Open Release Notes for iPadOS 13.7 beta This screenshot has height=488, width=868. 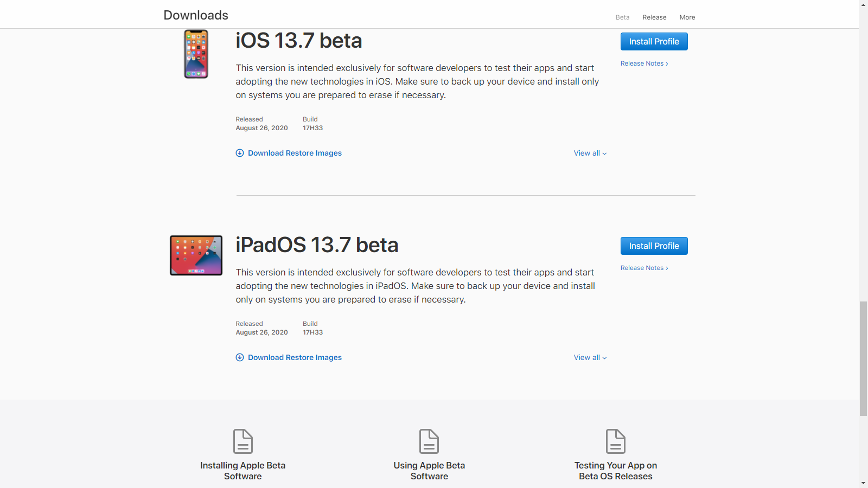pyautogui.click(x=644, y=268)
